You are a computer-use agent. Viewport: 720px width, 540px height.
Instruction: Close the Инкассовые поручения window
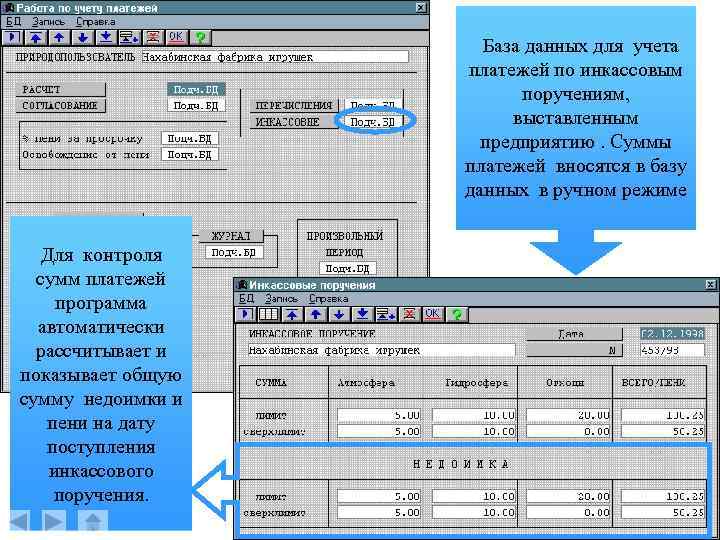[x=711, y=285]
